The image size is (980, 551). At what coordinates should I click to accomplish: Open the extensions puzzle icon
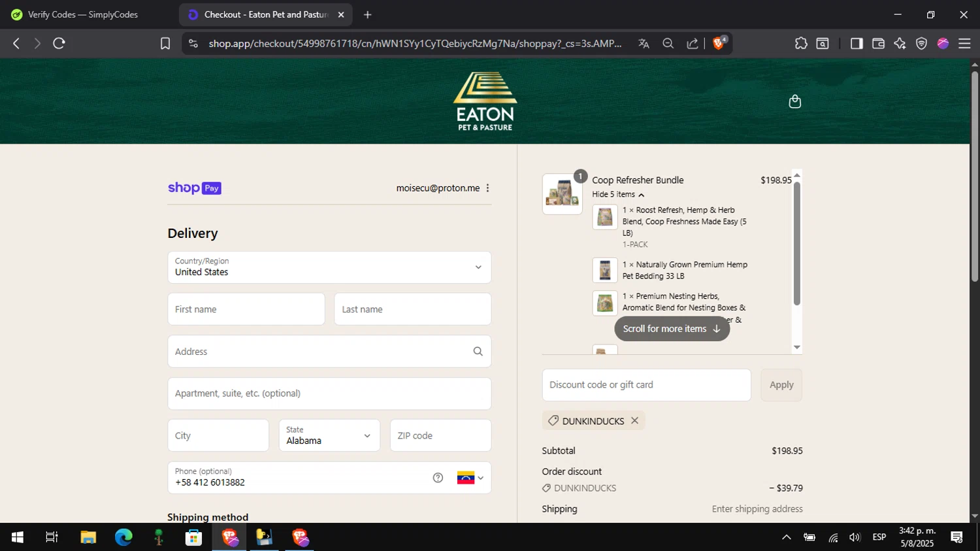pyautogui.click(x=801, y=44)
